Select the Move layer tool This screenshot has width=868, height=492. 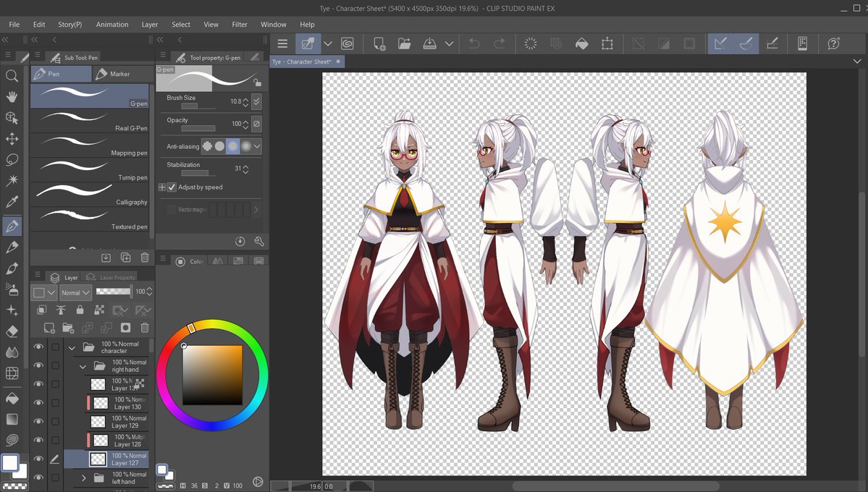tap(12, 138)
